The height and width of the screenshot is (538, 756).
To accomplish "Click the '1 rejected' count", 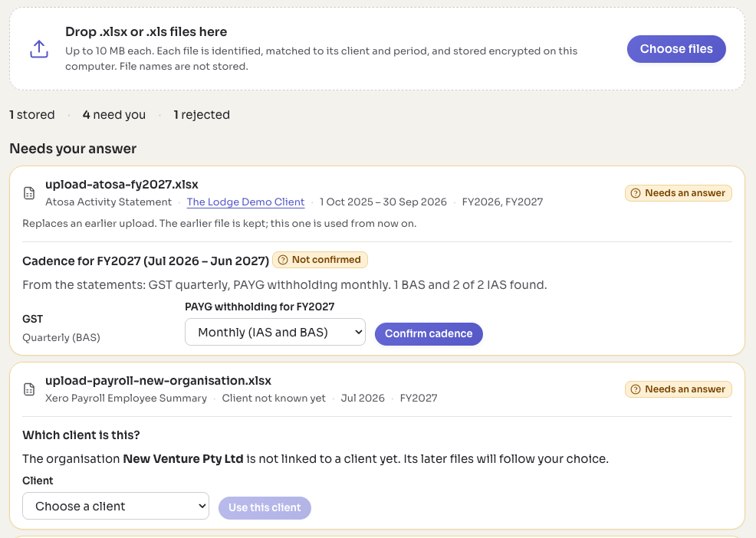I will (202, 115).
